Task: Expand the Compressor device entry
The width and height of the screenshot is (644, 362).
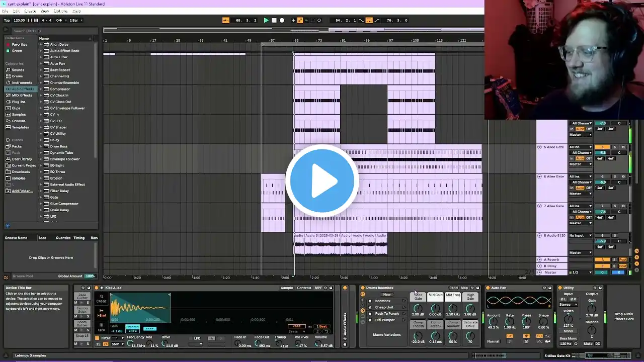Action: (x=41, y=89)
